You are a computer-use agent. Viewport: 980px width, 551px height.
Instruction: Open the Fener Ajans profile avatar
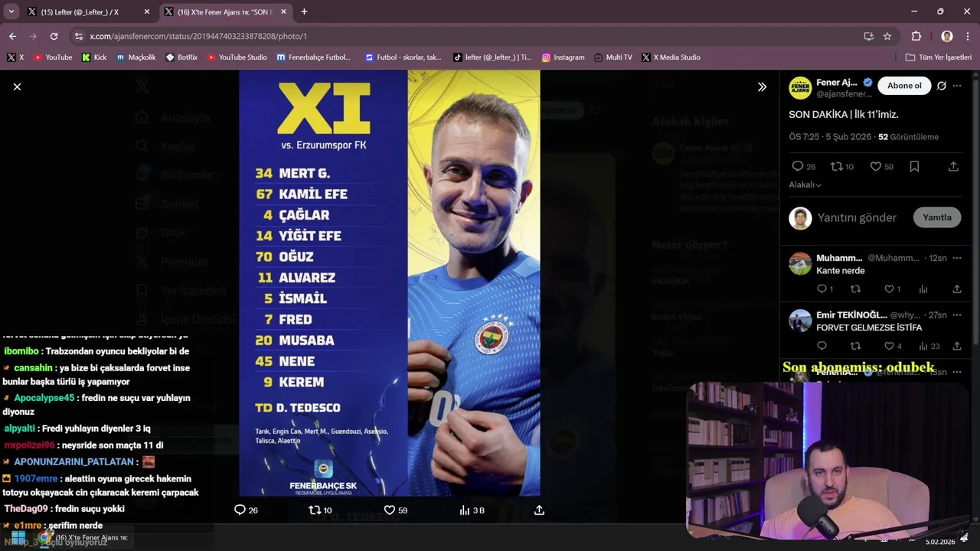click(800, 88)
